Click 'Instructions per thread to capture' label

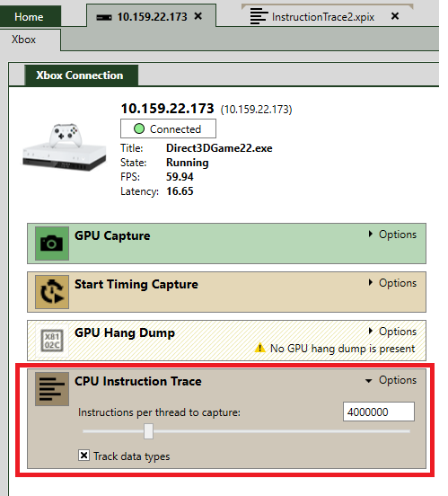pyautogui.click(x=159, y=412)
